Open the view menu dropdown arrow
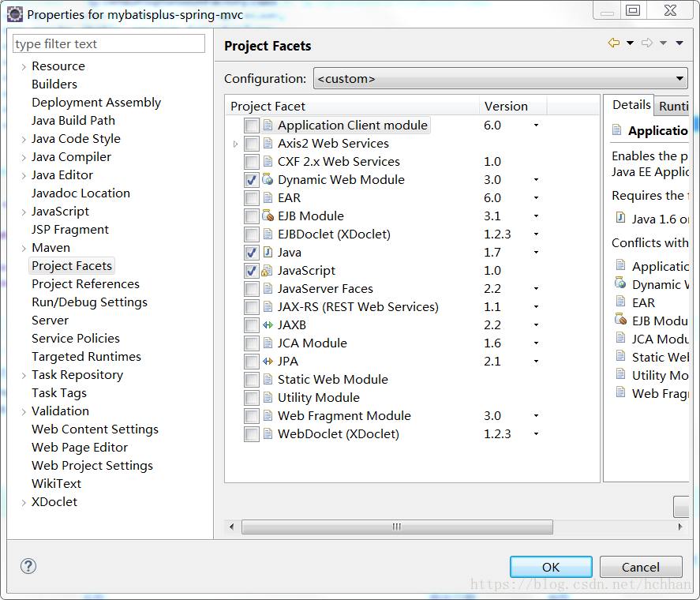 click(x=679, y=43)
